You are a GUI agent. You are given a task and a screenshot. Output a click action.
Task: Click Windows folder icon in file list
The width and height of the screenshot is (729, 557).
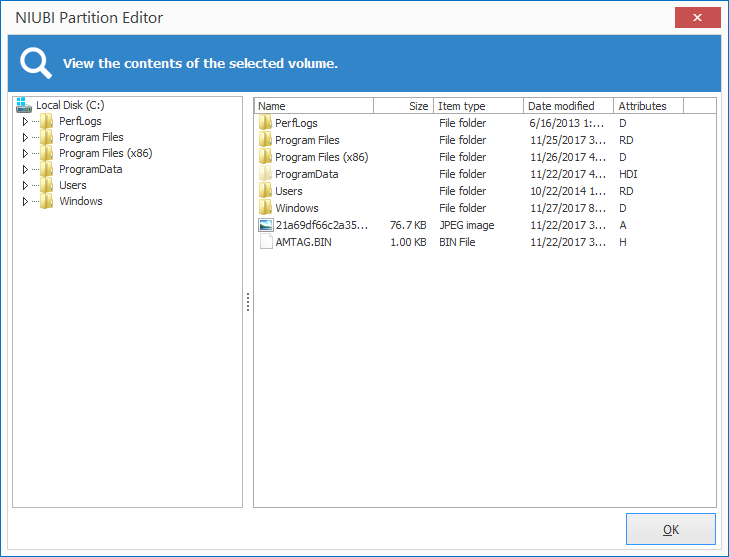pos(265,208)
